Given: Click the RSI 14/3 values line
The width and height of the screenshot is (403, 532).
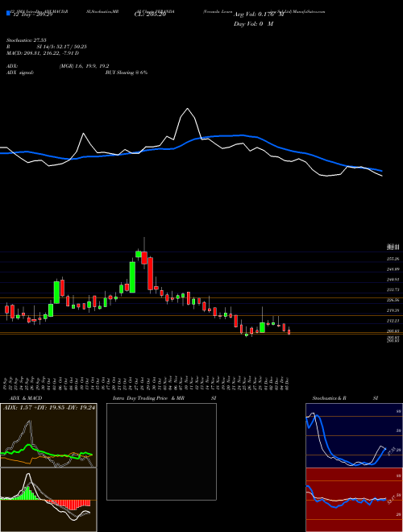Looking at the screenshot, I should [47, 48].
